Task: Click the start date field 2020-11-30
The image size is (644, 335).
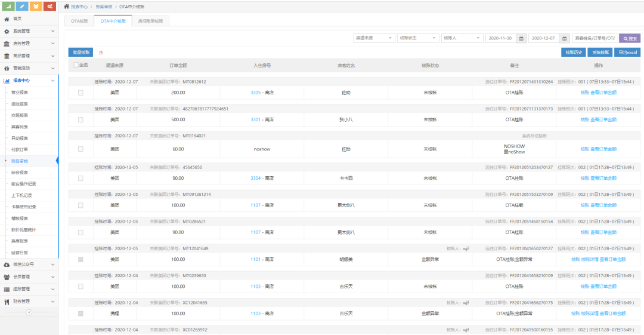Action: 500,38
